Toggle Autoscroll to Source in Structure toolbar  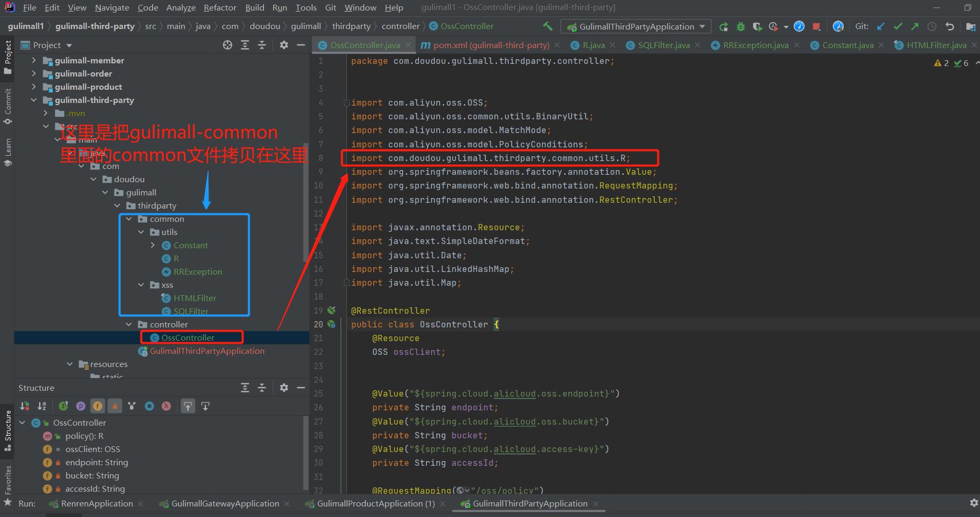coord(188,406)
